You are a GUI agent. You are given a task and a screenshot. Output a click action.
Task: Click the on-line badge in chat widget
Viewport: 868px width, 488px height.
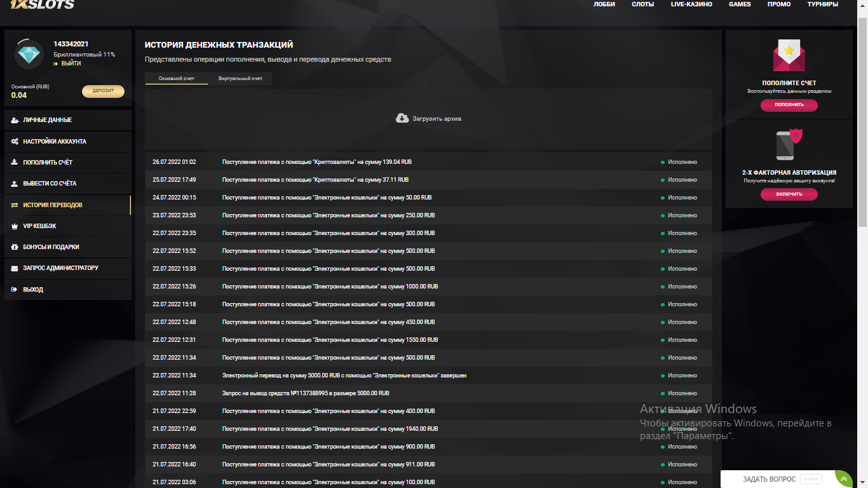click(x=811, y=479)
